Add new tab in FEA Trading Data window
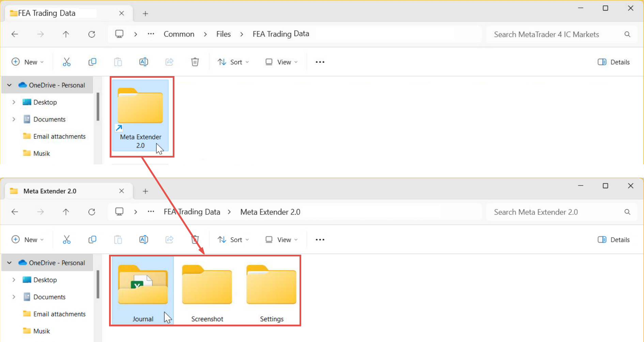This screenshot has width=644, height=342. pyautogui.click(x=145, y=14)
